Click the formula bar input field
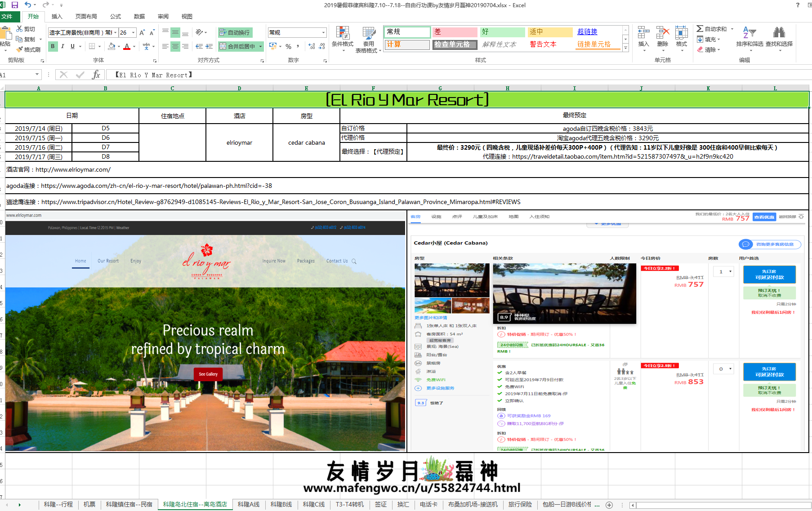812x511 pixels. coord(459,75)
